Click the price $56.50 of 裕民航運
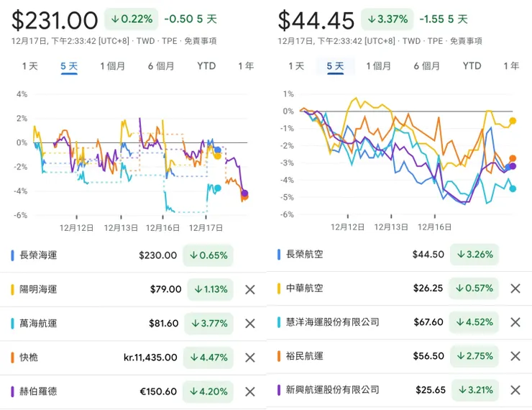This screenshot has height=410, width=532. (x=428, y=356)
